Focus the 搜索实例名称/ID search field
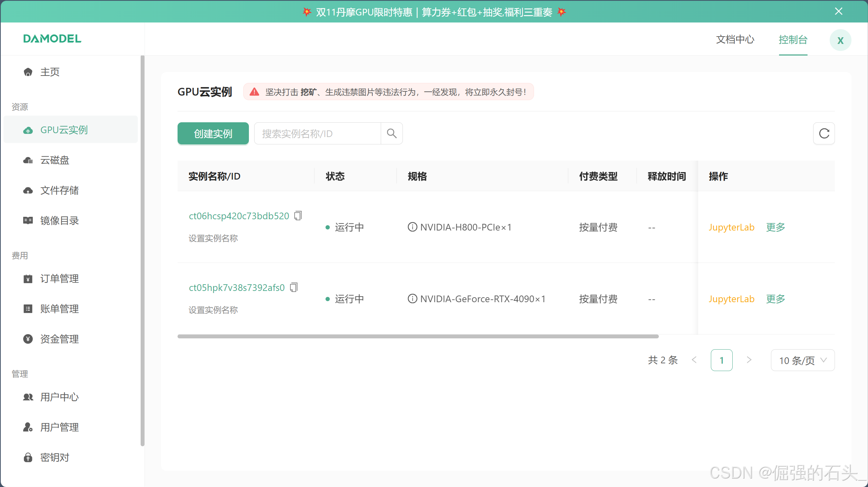Viewport: 868px width, 487px height. [317, 134]
